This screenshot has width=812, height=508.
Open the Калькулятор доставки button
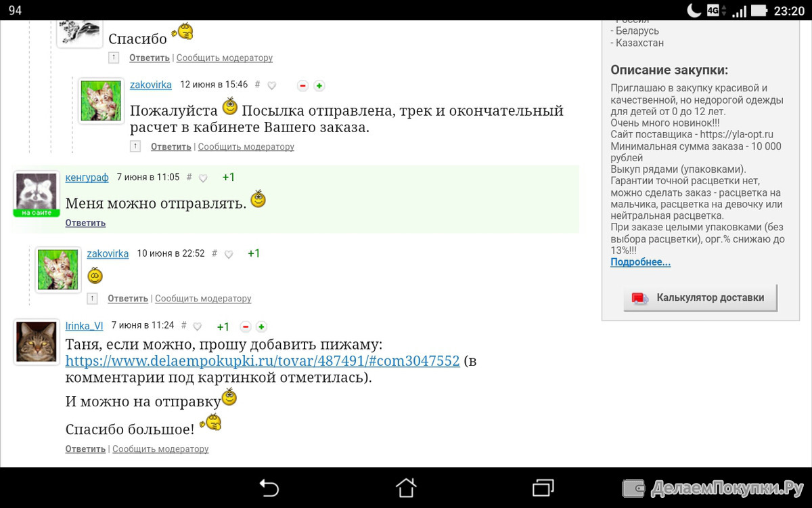(700, 297)
